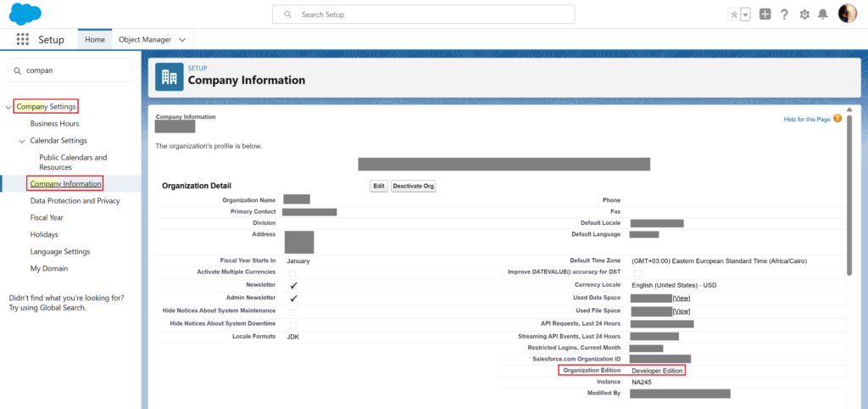
Task: Click the 'JDK' locale formats value
Action: pyautogui.click(x=293, y=337)
